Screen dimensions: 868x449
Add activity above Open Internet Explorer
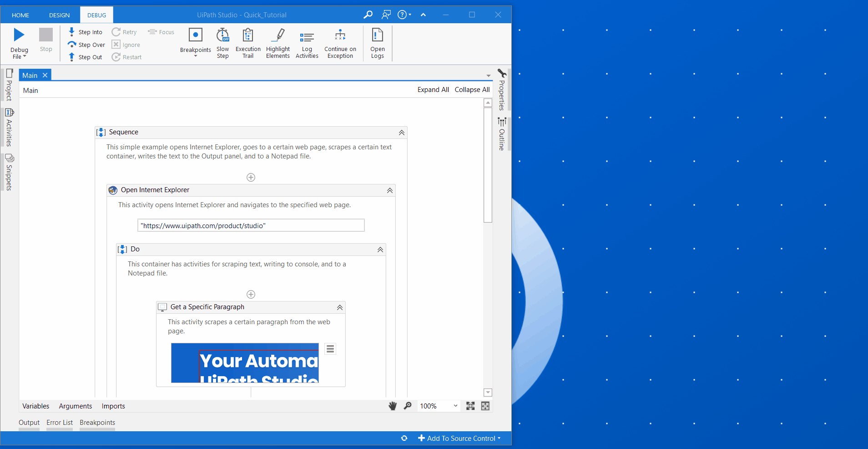click(x=251, y=177)
